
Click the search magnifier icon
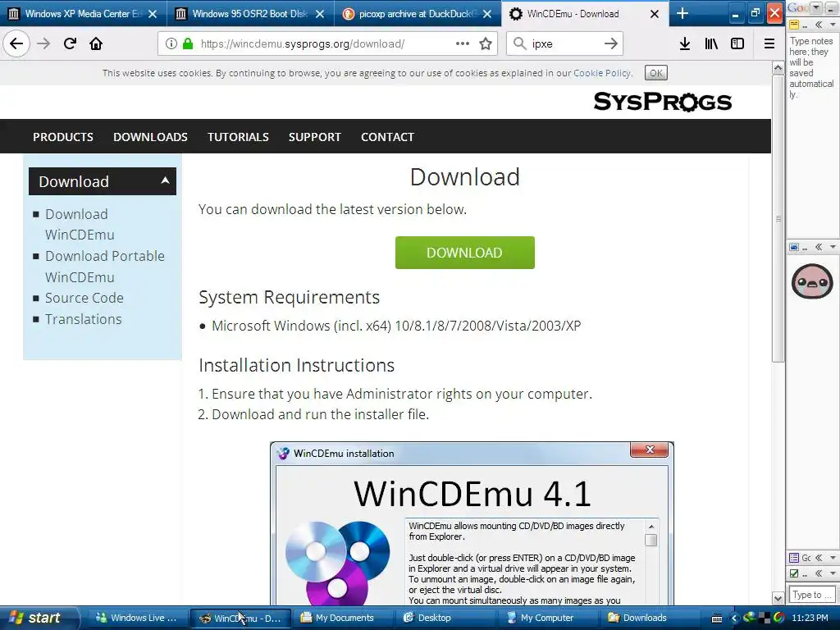[x=519, y=43]
